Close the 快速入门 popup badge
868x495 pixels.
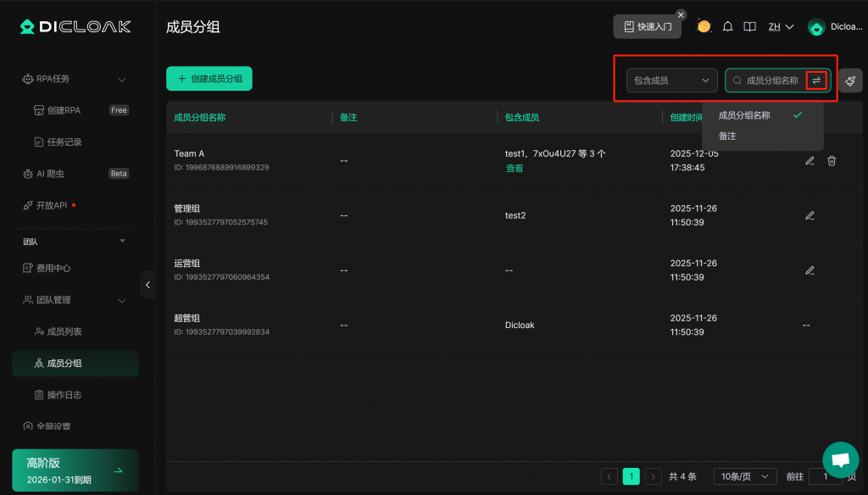(681, 14)
